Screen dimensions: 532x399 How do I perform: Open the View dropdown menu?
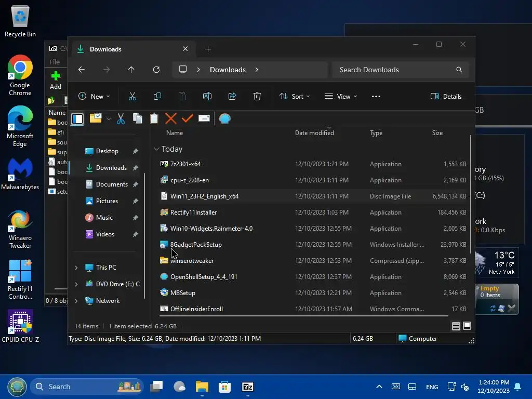pos(341,96)
